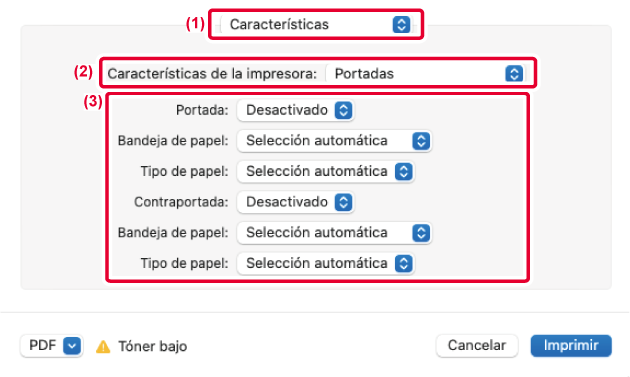The height and width of the screenshot is (377, 630).
Task: Open the Tipo de papel dropdown under Contraportada
Action: (325, 263)
